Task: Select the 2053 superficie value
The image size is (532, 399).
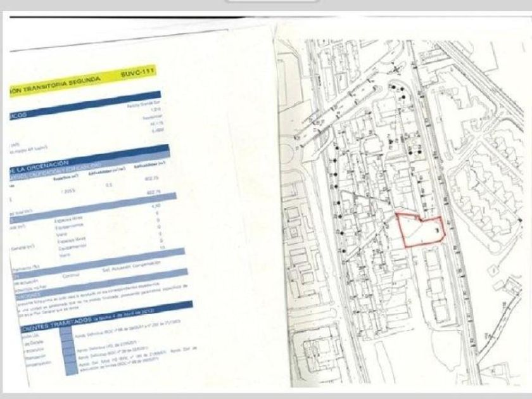Action: coord(68,191)
